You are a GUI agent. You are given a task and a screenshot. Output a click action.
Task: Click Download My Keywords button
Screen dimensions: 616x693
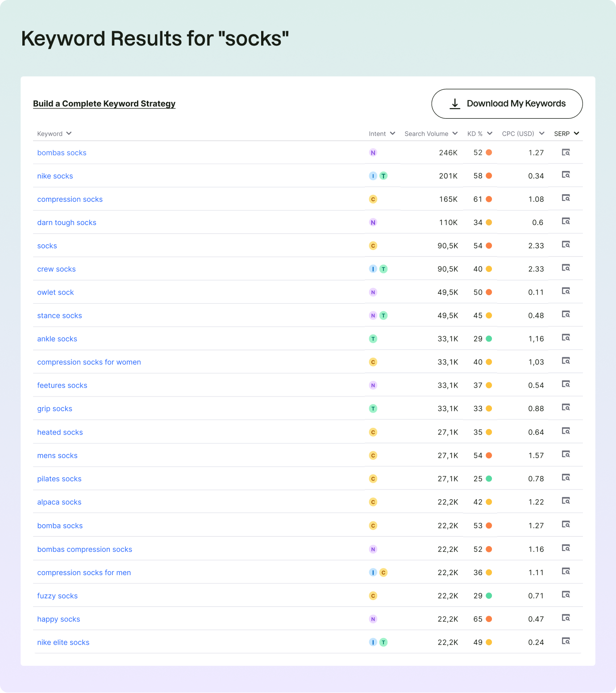507,104
